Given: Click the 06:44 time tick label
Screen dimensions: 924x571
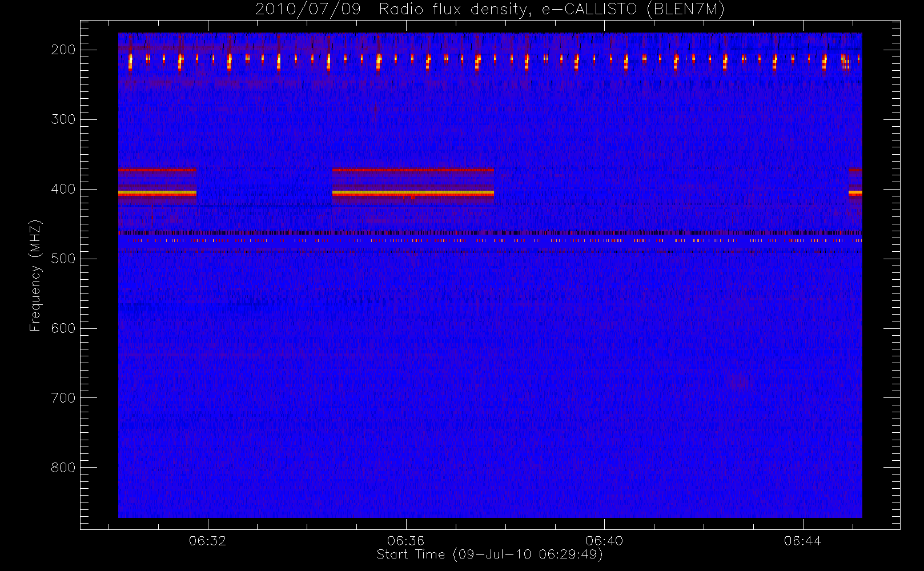Looking at the screenshot, I should (802, 541).
